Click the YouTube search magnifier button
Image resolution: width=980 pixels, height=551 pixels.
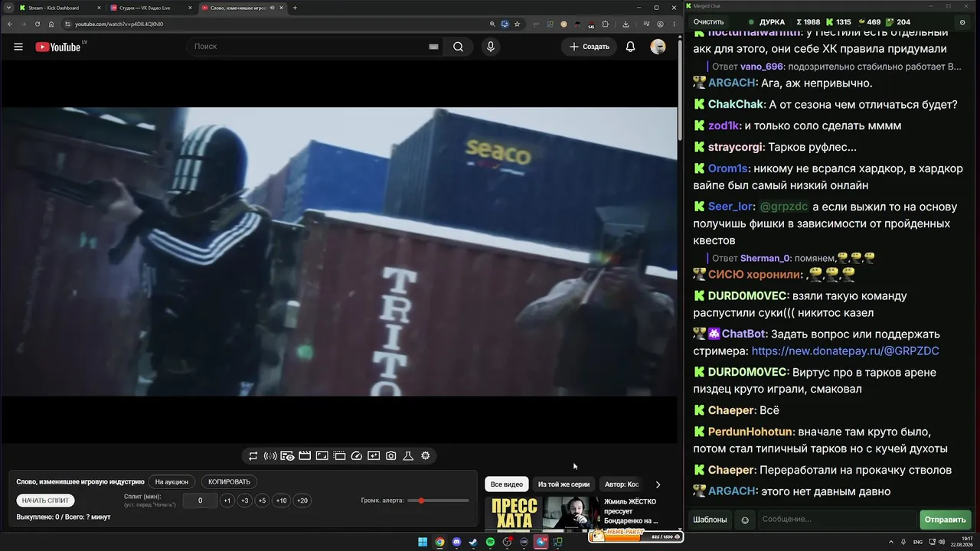(x=458, y=47)
